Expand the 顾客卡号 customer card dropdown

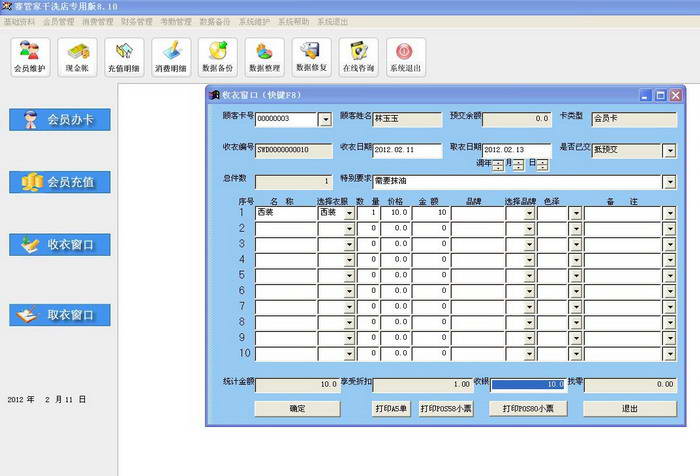[x=324, y=120]
